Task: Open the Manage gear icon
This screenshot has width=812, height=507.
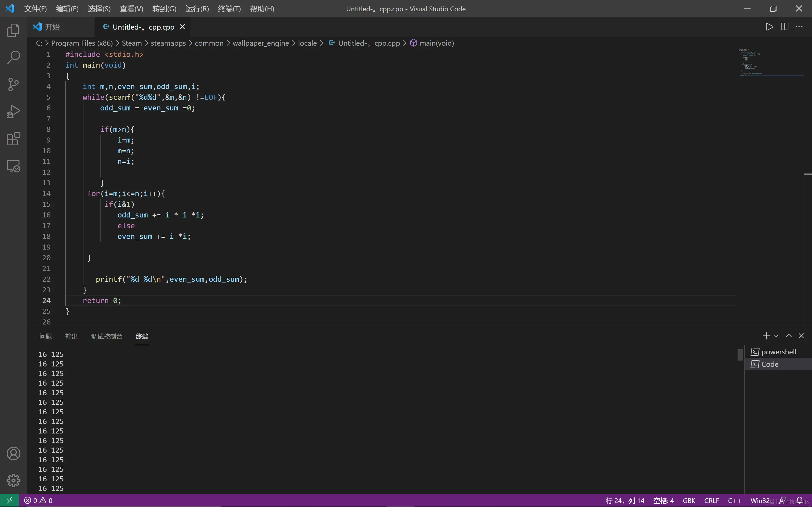Action: tap(14, 480)
